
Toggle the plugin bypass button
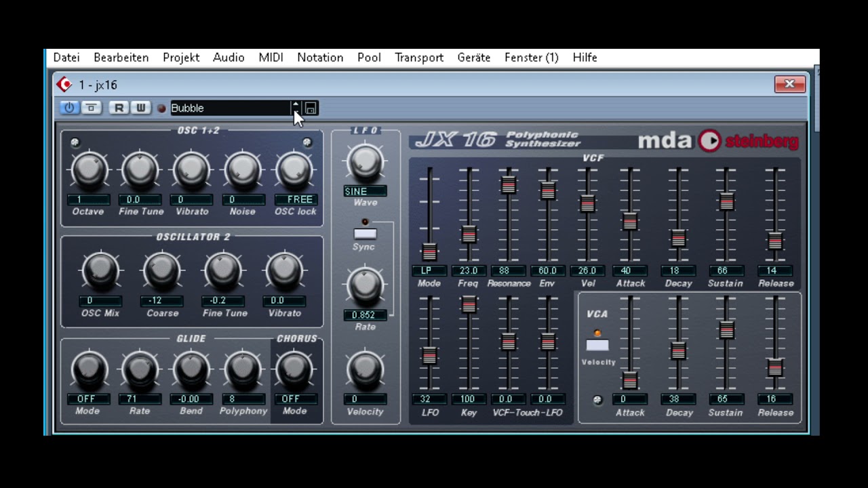click(91, 108)
